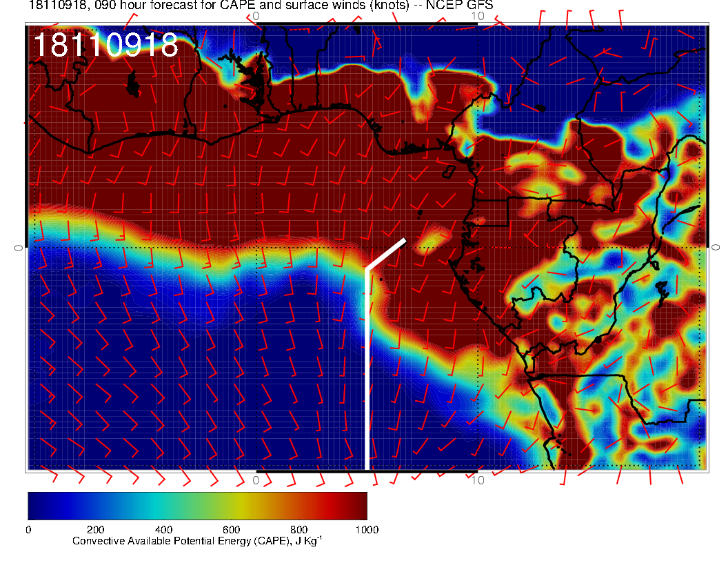Select the 600 tick label under colorbar
The width and height of the screenshot is (728, 563).
click(231, 529)
